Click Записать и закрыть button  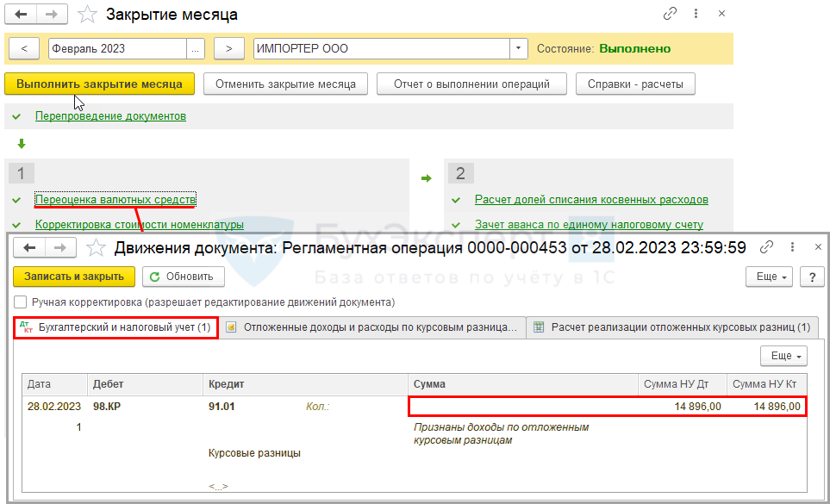[x=74, y=277]
